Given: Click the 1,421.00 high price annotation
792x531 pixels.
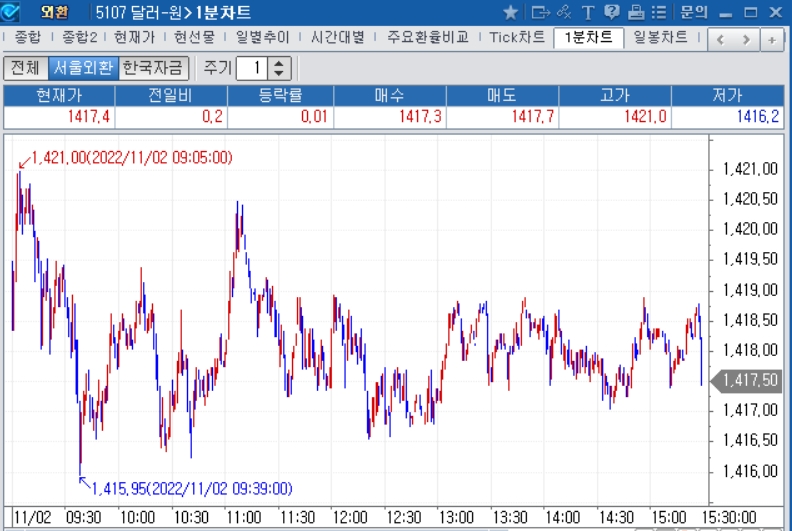Looking at the screenshot, I should [x=132, y=158].
